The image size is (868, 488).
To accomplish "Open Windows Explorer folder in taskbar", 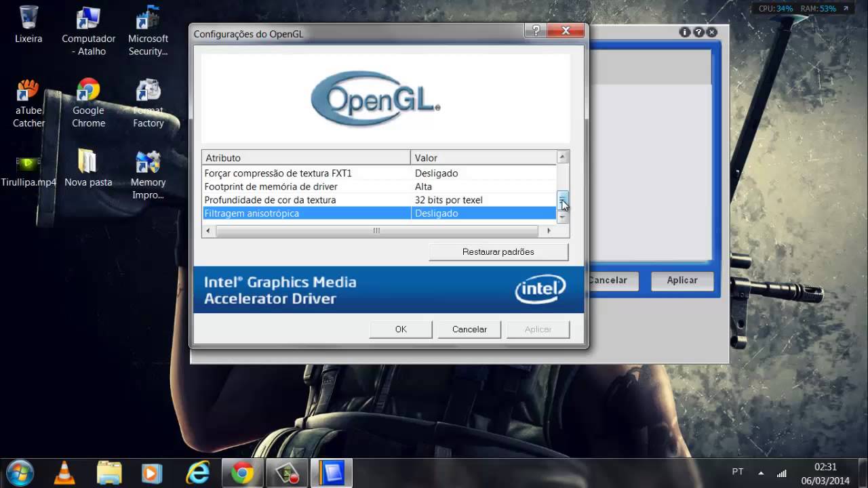I will pyautogui.click(x=108, y=472).
